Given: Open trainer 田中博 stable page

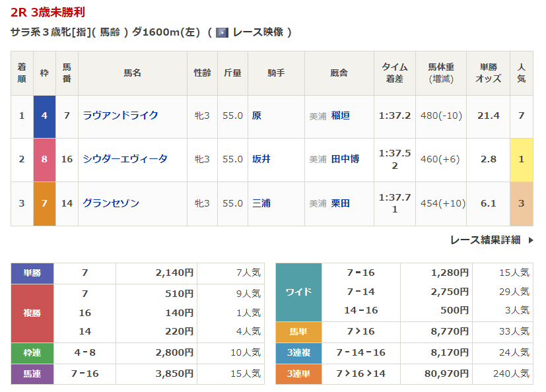Looking at the screenshot, I should (345, 159).
